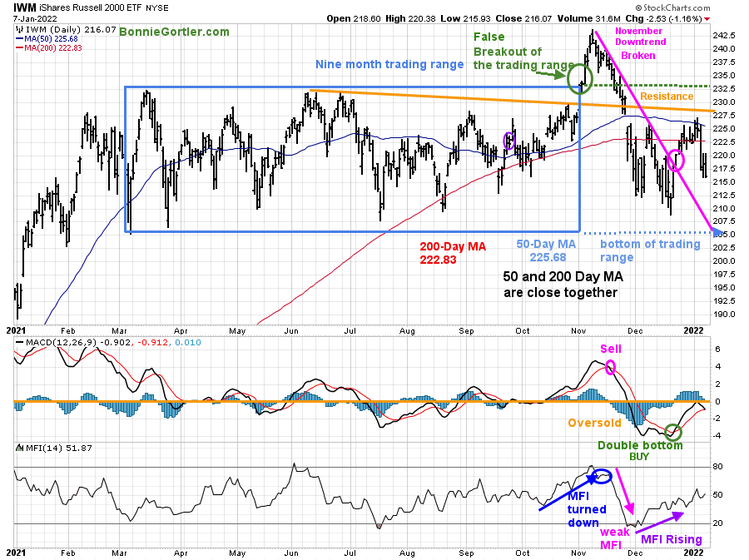Click the small purple oval near October
The height and width of the screenshot is (560, 749).
coord(509,141)
